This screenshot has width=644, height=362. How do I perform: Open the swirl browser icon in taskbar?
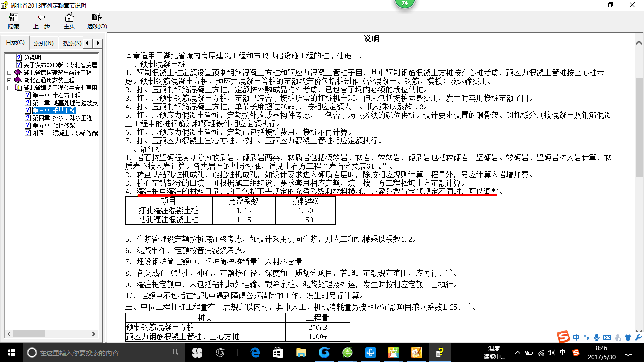pyautogui.click(x=220, y=352)
